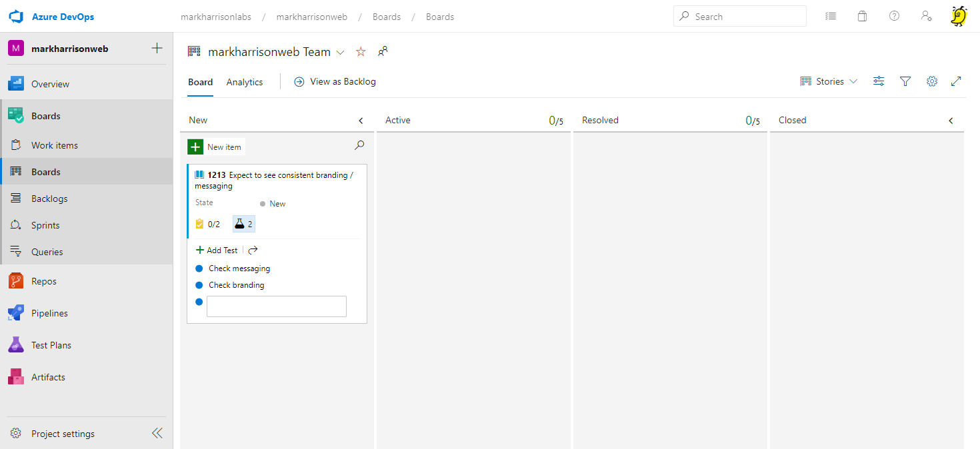This screenshot has height=449, width=980.
Task: Open the Stories backlog level dropdown
Action: click(x=829, y=81)
